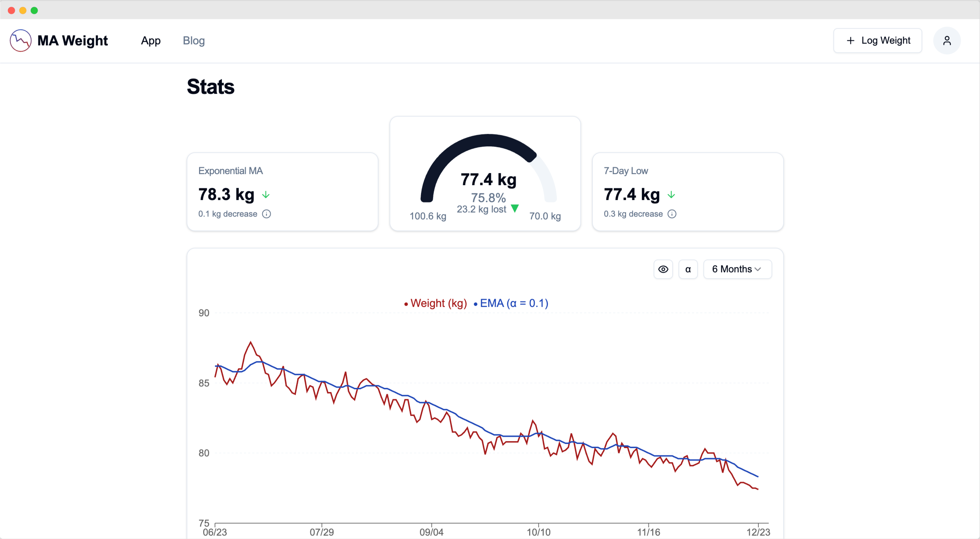Open the info icon beside 0.3 kg decrease
The image size is (980, 539).
(672, 214)
